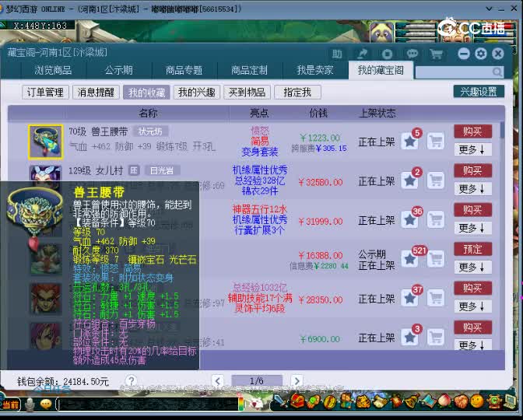Click the golden bell icon in game toolbar
The height and width of the screenshot is (420, 523).
[x=413, y=401]
